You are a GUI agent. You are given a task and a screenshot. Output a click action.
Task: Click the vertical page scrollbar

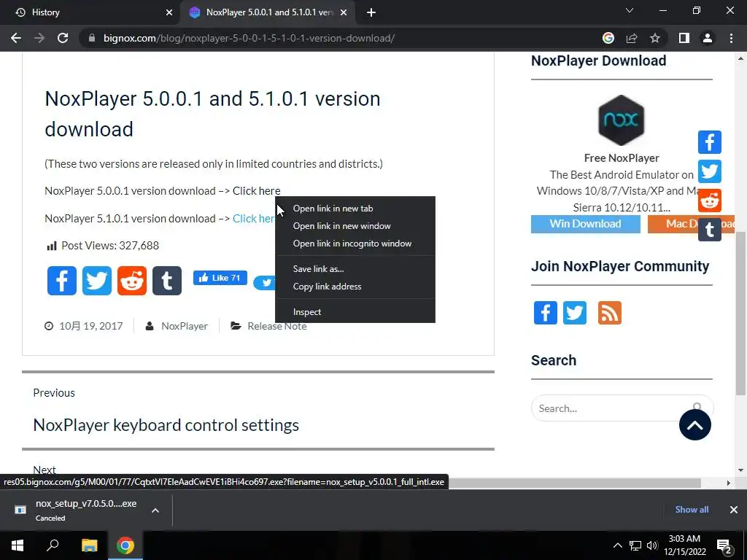point(740,314)
